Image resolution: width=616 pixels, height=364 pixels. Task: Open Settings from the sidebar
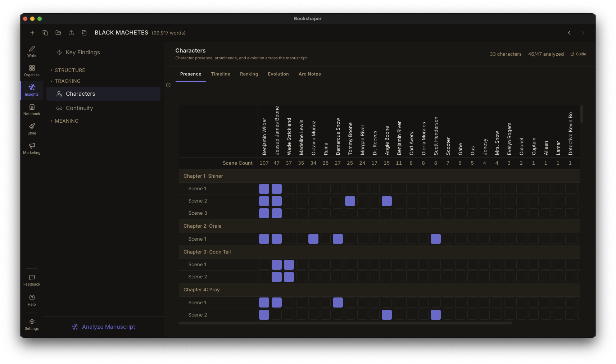32,324
